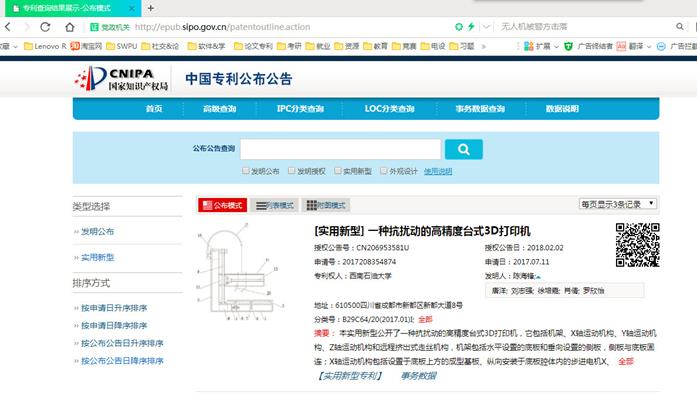Collapse the 发明人 list triangle
Screen dimensions: 697x396
point(538,277)
